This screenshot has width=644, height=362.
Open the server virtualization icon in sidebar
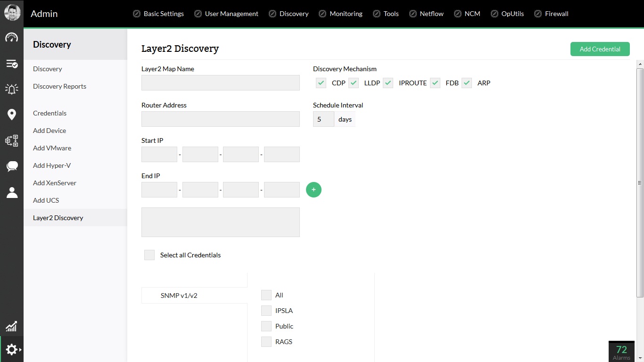(x=12, y=140)
